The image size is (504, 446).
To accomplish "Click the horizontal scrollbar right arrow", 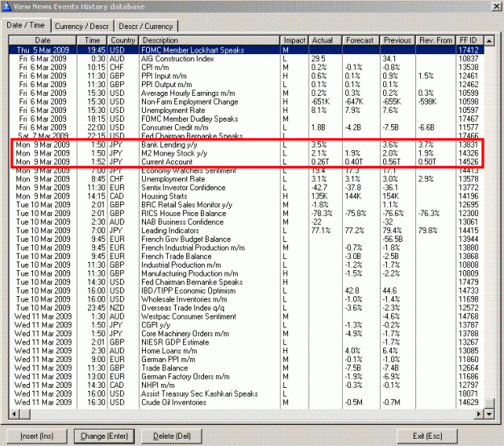I will click(479, 414).
